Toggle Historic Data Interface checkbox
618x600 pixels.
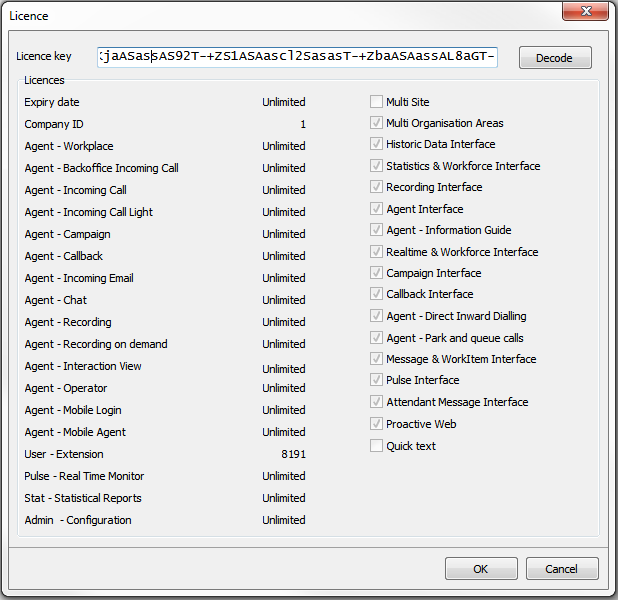pyautogui.click(x=376, y=145)
